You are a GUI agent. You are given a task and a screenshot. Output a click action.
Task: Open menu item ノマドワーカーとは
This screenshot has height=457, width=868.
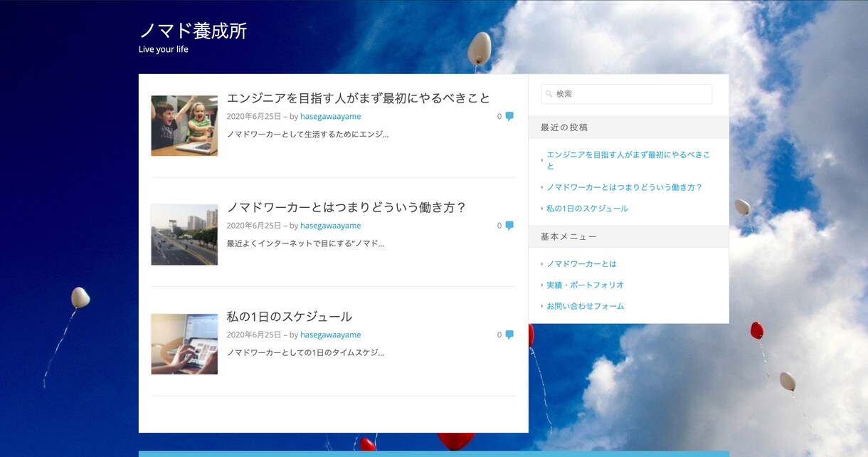coord(581,264)
